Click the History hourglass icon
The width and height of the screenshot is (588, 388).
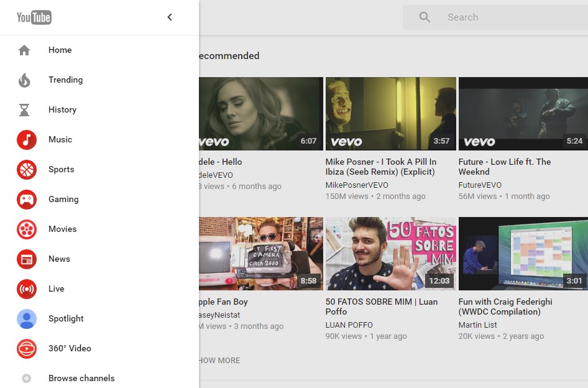coord(24,109)
